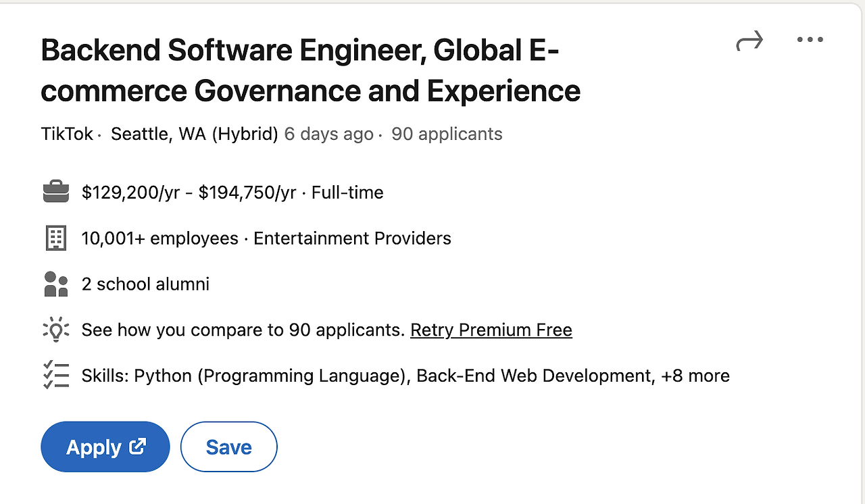Click the Entertainment Providers industry text
The width and height of the screenshot is (865, 504).
pyautogui.click(x=352, y=238)
